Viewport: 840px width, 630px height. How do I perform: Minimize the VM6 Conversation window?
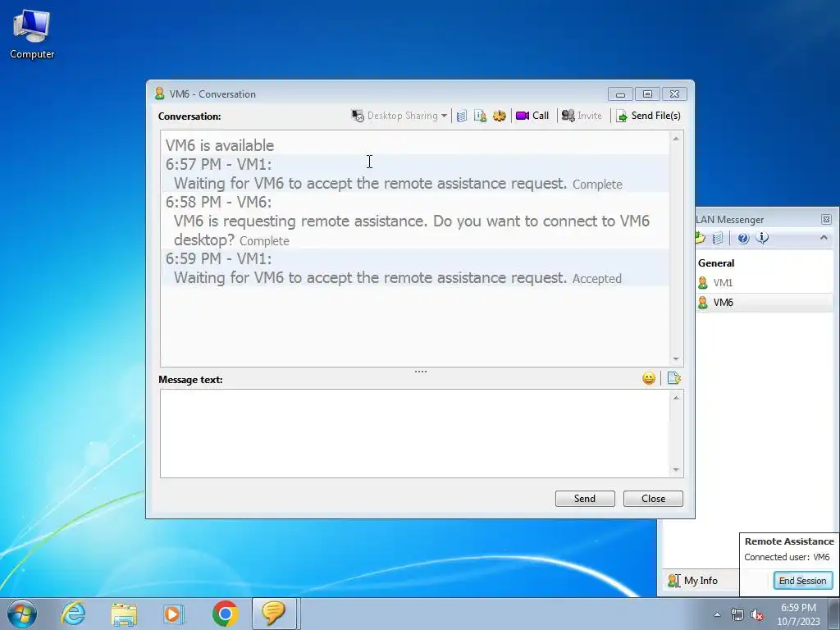620,94
